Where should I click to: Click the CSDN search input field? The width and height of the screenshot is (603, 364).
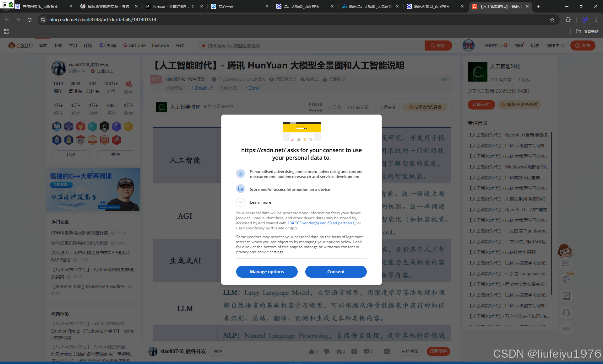(x=311, y=46)
